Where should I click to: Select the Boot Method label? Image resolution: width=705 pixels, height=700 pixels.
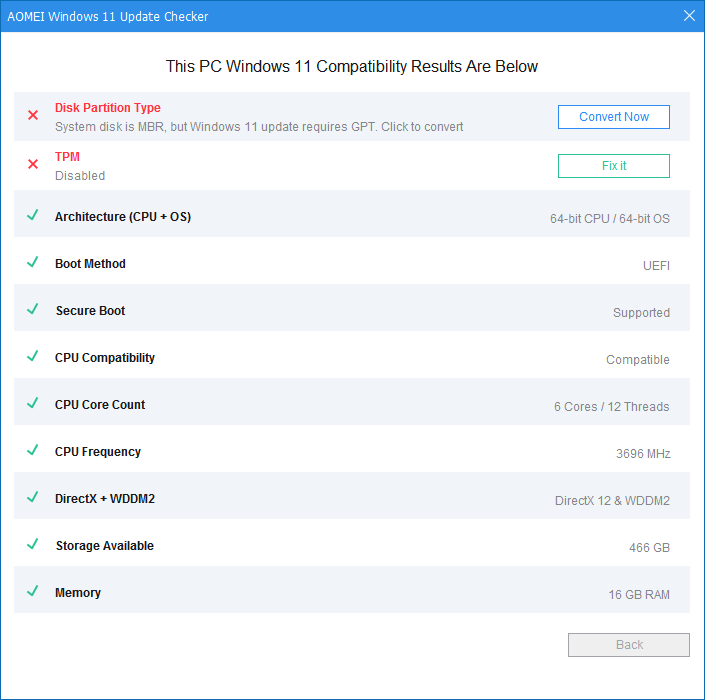pyautogui.click(x=90, y=264)
